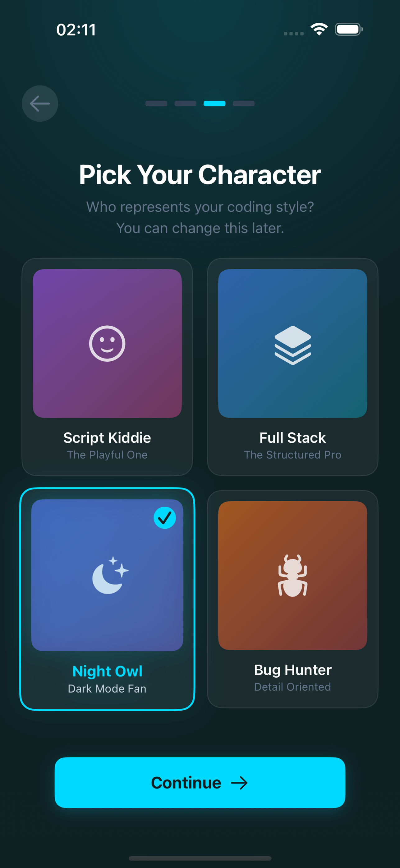
Task: Tap the battery status icon
Action: (x=349, y=29)
